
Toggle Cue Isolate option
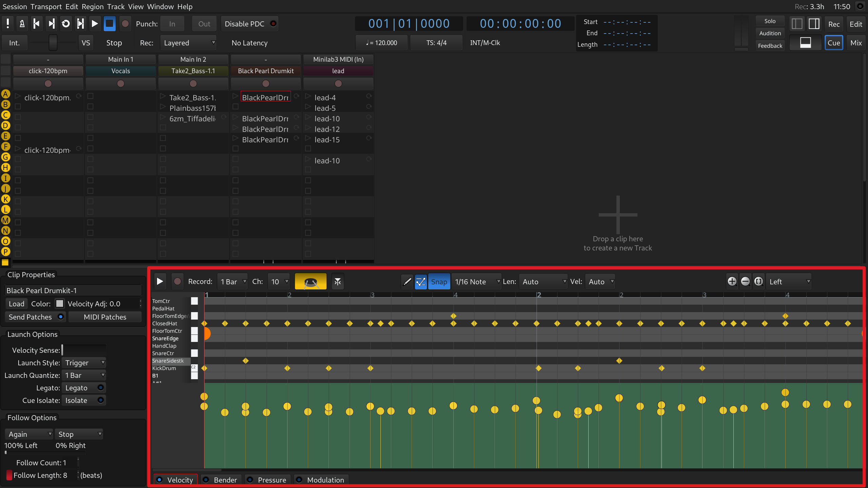tap(83, 400)
